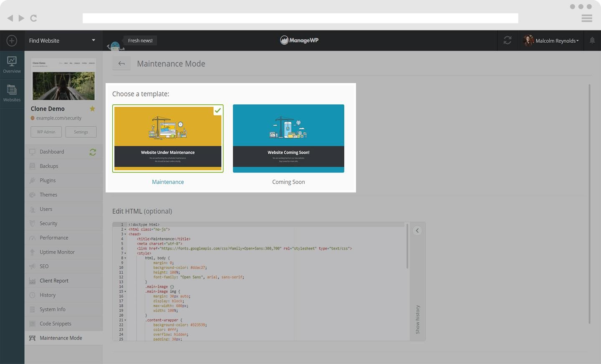Click the browser reload icon
The image size is (601, 364).
point(34,18)
